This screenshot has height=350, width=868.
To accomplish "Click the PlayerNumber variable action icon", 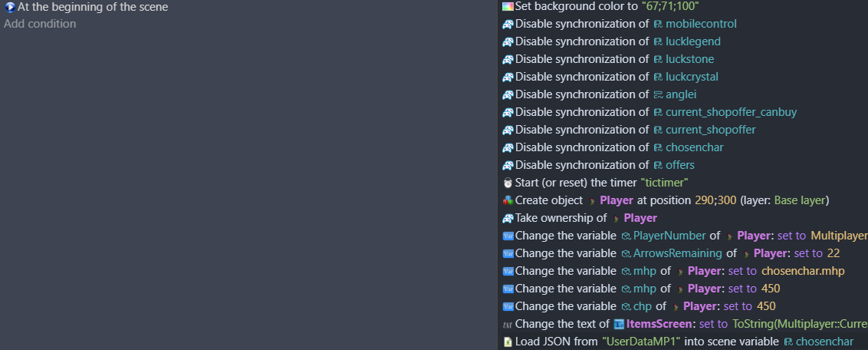I will point(508,236).
